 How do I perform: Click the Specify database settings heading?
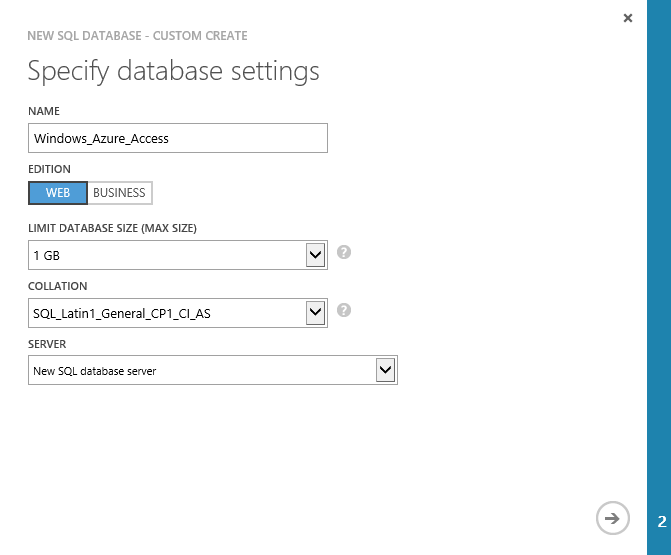[x=173, y=72]
